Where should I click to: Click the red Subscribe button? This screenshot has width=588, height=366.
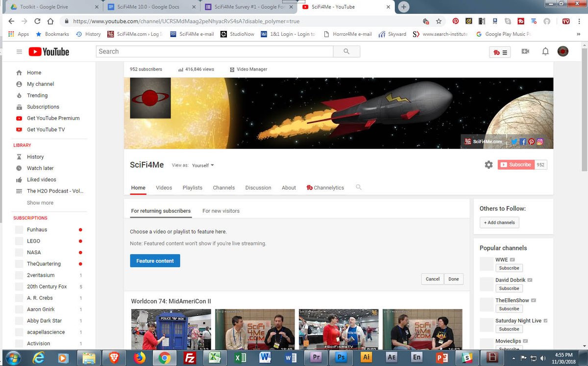coord(516,165)
